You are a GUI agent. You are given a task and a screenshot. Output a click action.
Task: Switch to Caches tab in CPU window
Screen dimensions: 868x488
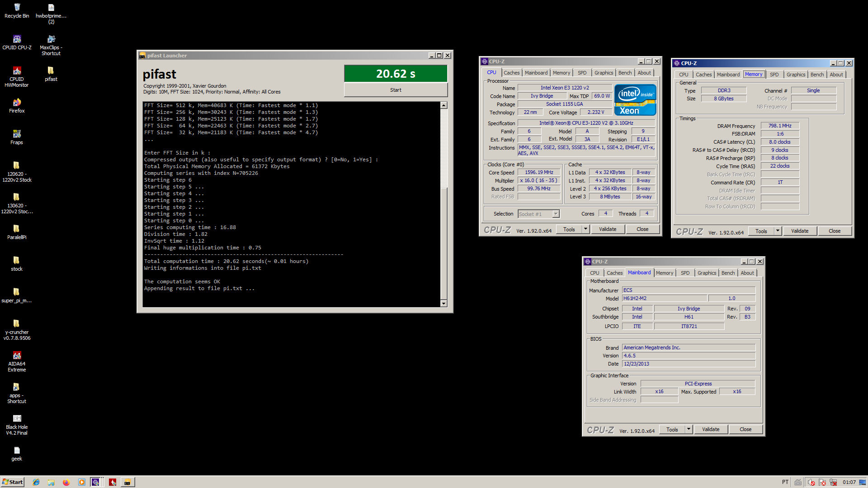(512, 73)
